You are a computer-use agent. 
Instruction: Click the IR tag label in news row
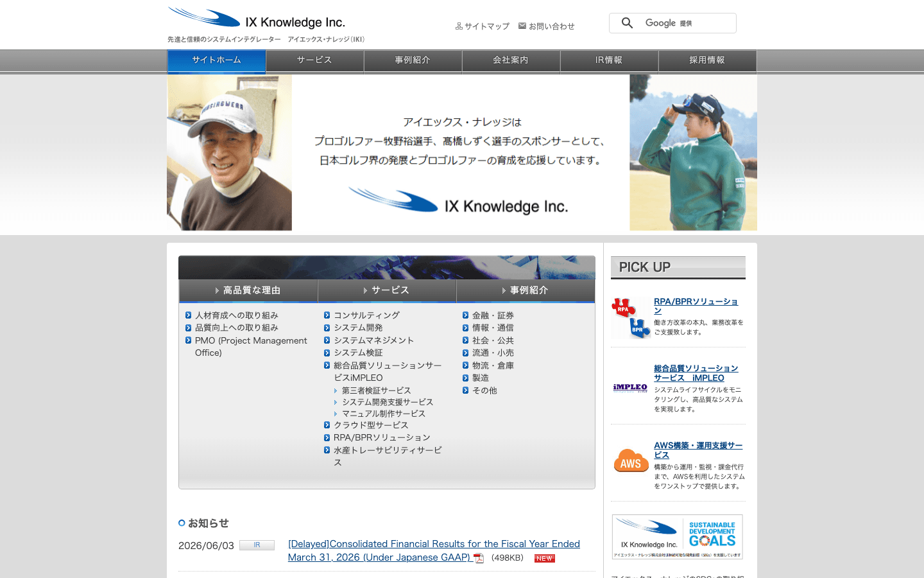(257, 545)
